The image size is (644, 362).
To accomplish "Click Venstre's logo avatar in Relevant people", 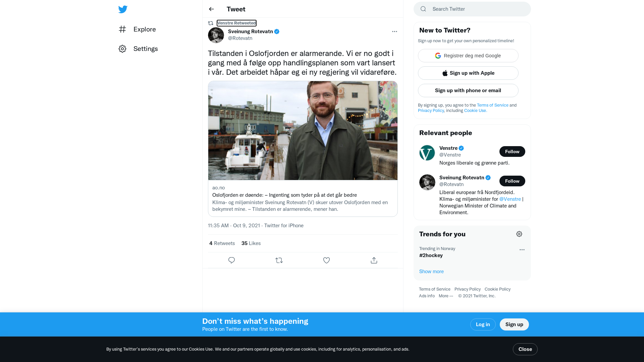I will point(427,153).
